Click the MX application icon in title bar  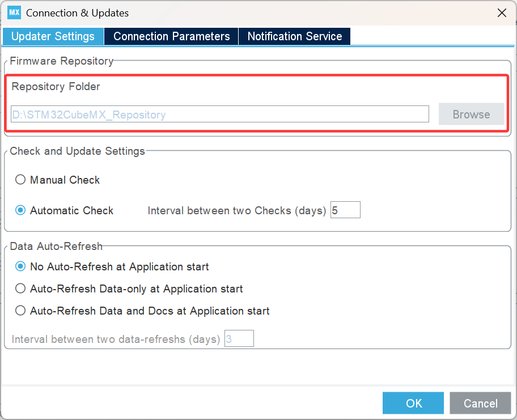[14, 13]
